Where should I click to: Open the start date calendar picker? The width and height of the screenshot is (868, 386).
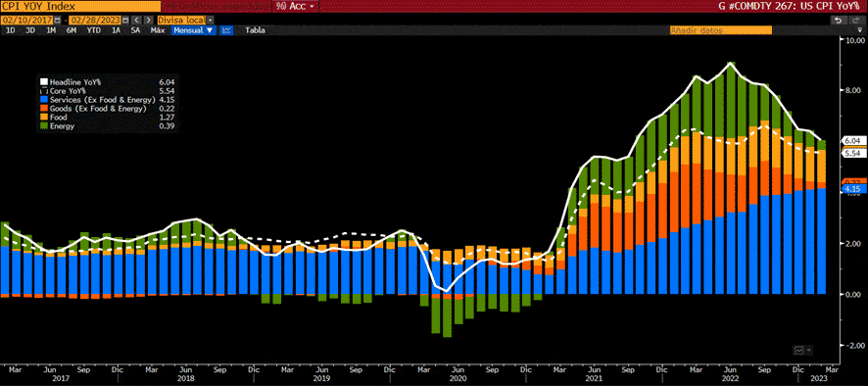click(x=58, y=20)
